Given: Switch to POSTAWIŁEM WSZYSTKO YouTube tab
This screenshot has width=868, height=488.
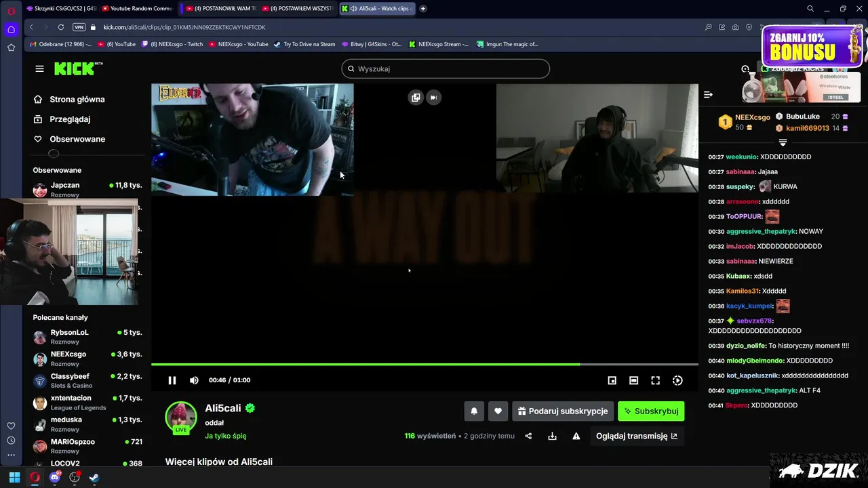Looking at the screenshot, I should click(x=297, y=9).
